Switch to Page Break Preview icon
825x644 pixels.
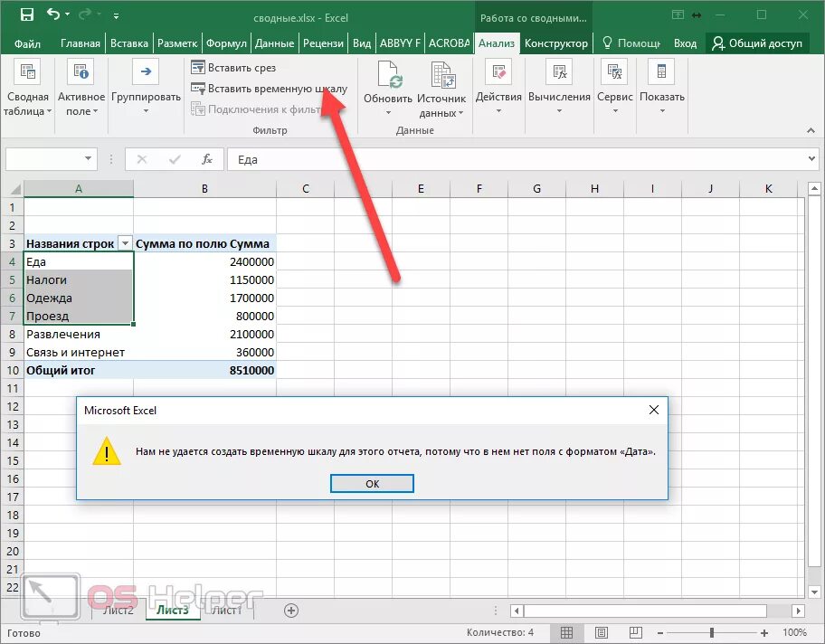click(x=636, y=632)
